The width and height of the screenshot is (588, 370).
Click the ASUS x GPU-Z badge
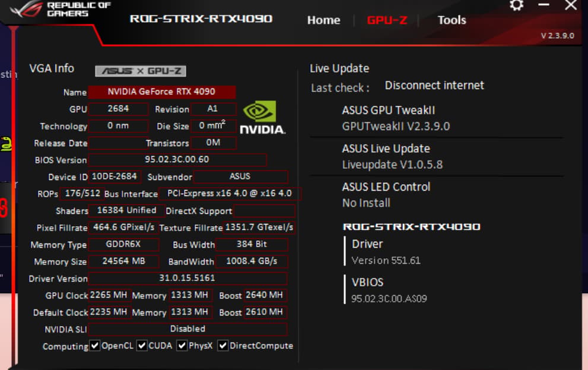coord(141,71)
